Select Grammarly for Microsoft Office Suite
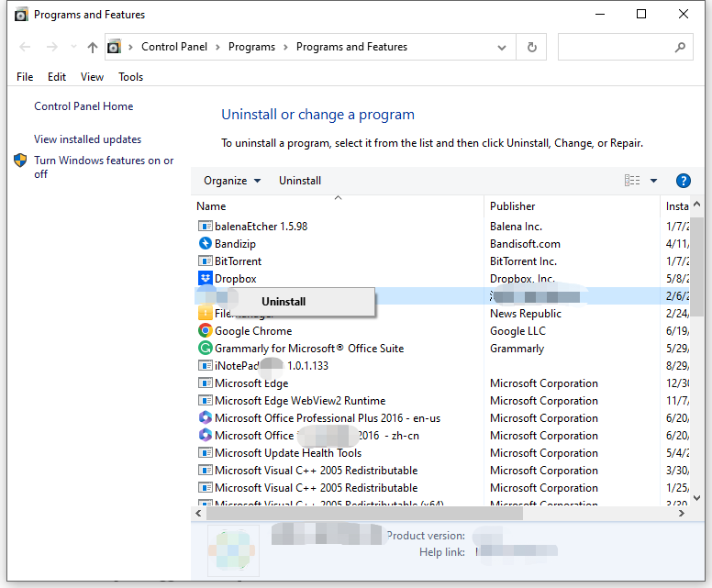Image resolution: width=712 pixels, height=588 pixels. coord(309,349)
